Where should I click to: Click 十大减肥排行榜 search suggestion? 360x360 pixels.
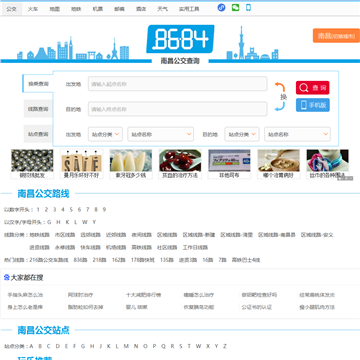click(x=144, y=295)
